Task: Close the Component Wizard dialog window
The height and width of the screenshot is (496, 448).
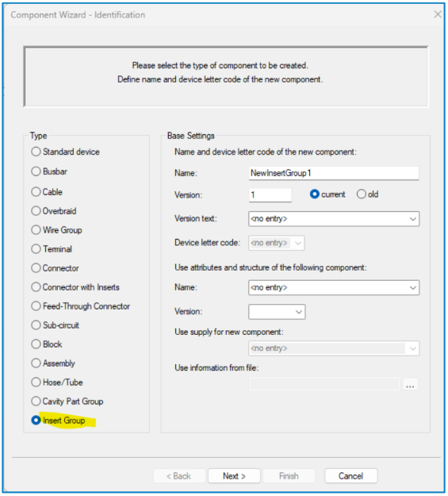Action: click(438, 14)
